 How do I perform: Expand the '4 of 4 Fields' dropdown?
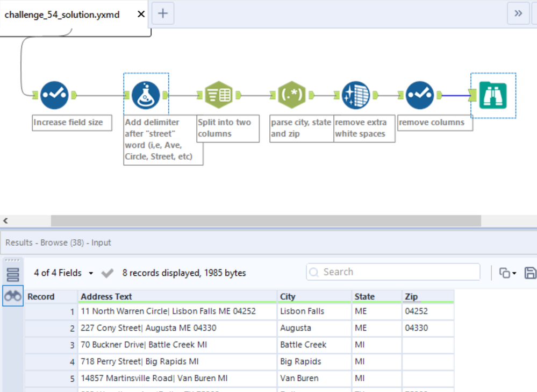(x=91, y=273)
